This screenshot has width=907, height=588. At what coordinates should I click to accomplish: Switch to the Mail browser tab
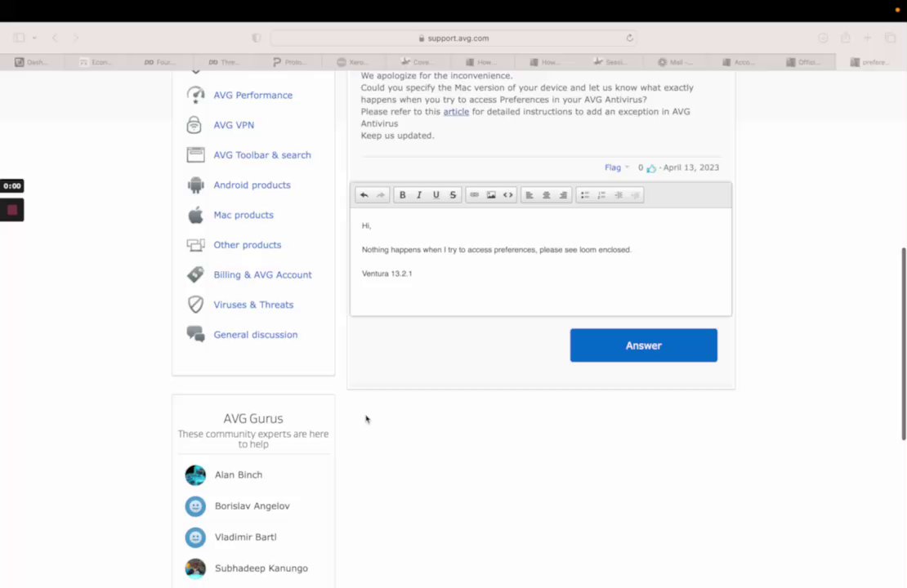(x=677, y=62)
